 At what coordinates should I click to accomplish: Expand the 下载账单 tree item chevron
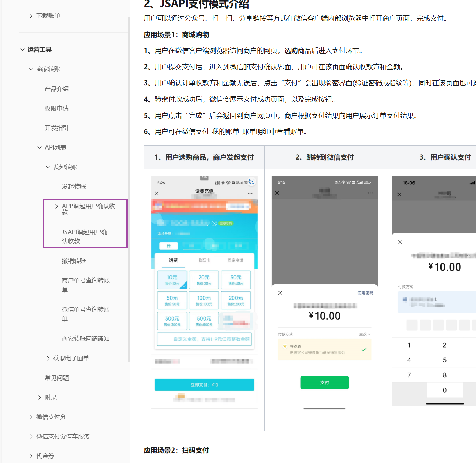[x=31, y=16]
